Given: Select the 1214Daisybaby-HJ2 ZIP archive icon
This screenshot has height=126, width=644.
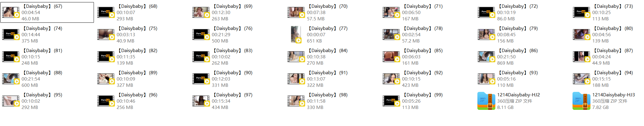Looking at the screenshot, I should pos(486,101).
